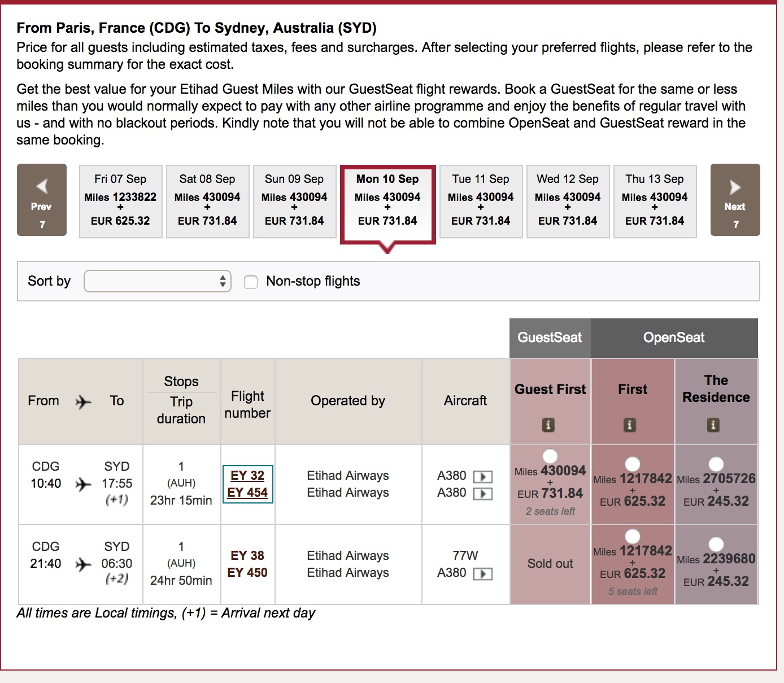
Task: Click the GuestSeat header tab
Action: click(550, 338)
